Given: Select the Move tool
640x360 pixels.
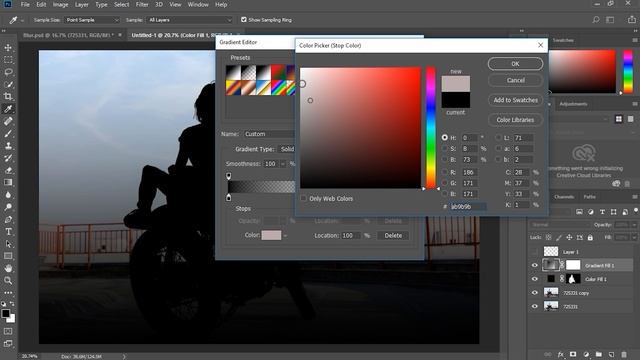Looking at the screenshot, I should 8,48.
